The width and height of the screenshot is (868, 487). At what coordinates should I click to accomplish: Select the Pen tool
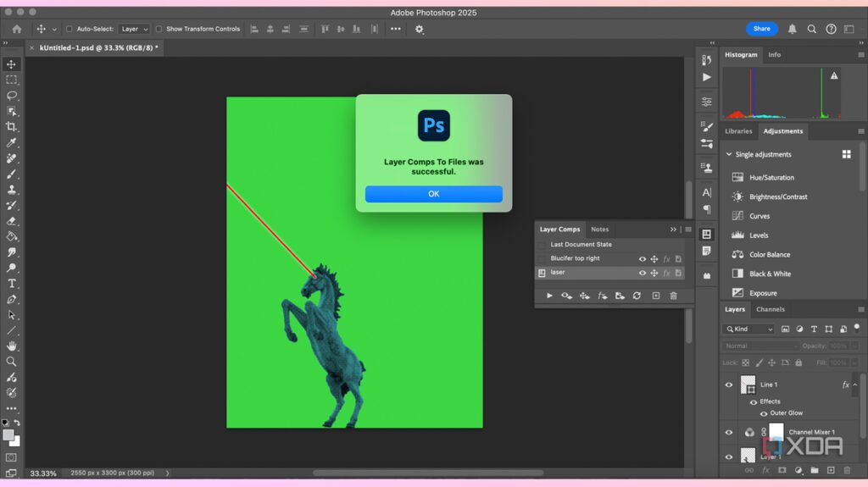coord(11,299)
